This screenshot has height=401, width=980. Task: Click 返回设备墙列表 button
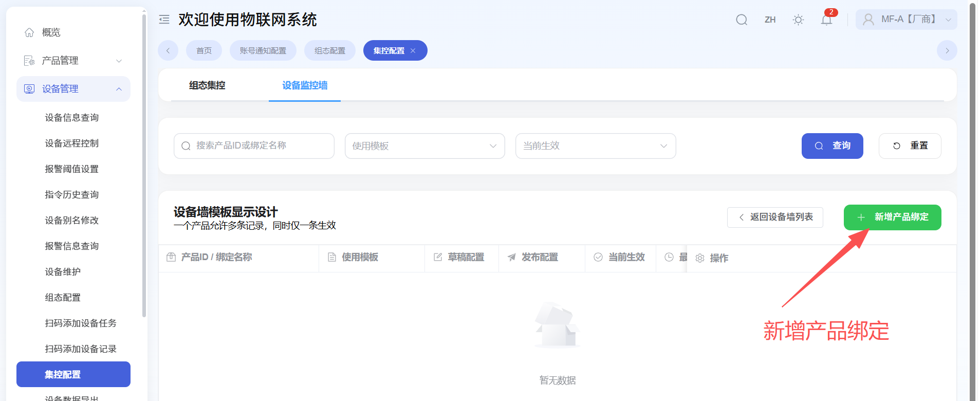775,217
